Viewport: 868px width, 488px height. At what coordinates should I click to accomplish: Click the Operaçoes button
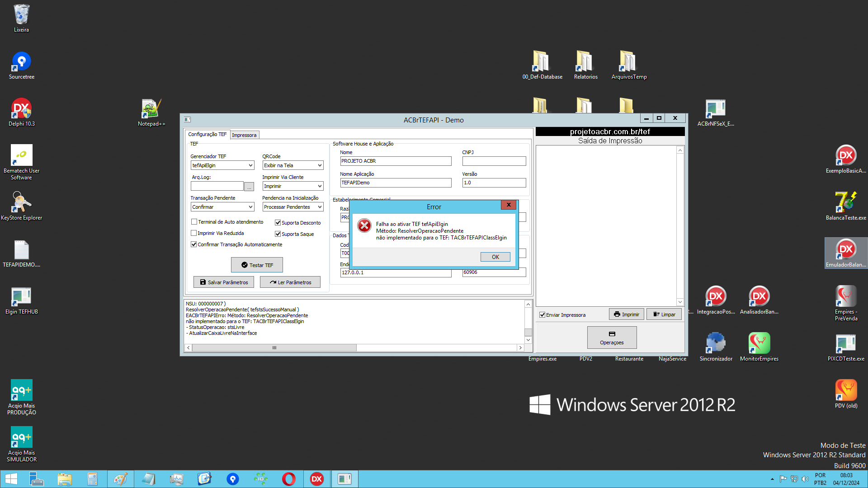[x=612, y=338]
